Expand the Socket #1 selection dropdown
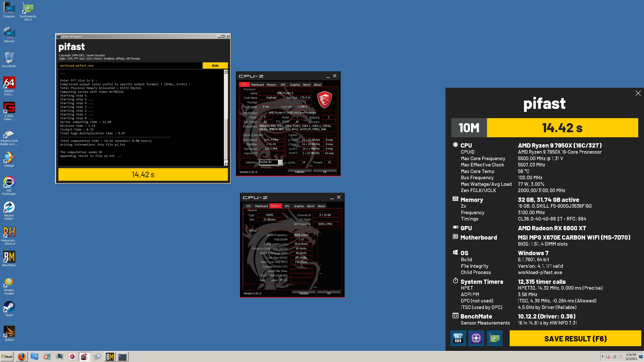644x362 pixels. (x=280, y=162)
